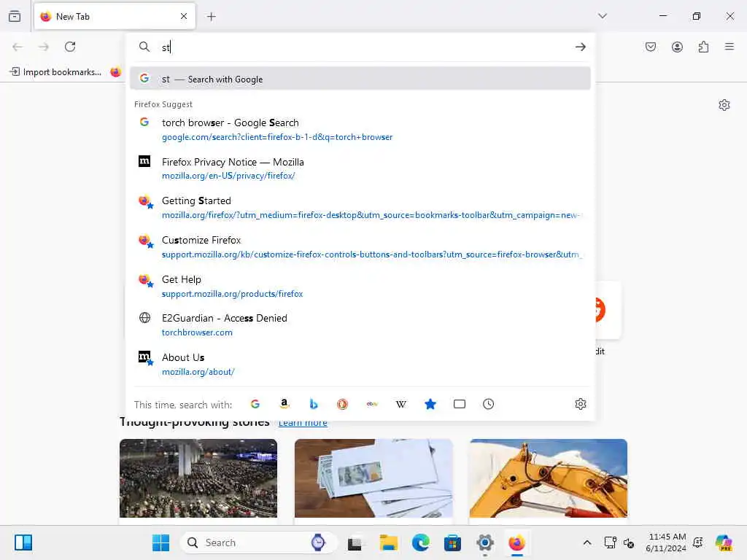This screenshot has width=747, height=560.
Task: Open a new tab with the plus button
Action: pyautogui.click(x=211, y=17)
